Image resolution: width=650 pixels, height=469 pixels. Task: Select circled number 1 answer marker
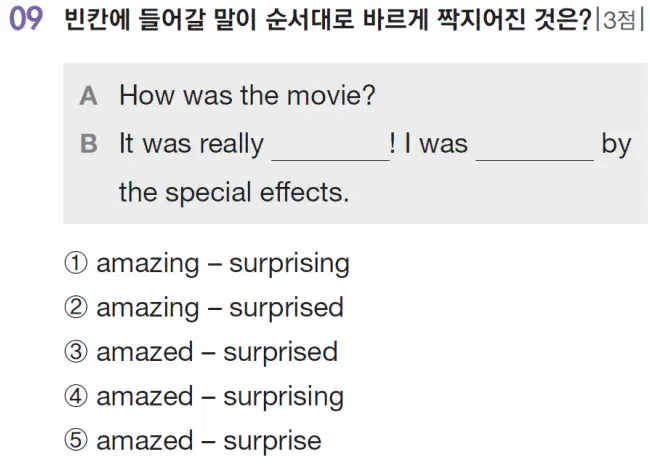point(76,263)
